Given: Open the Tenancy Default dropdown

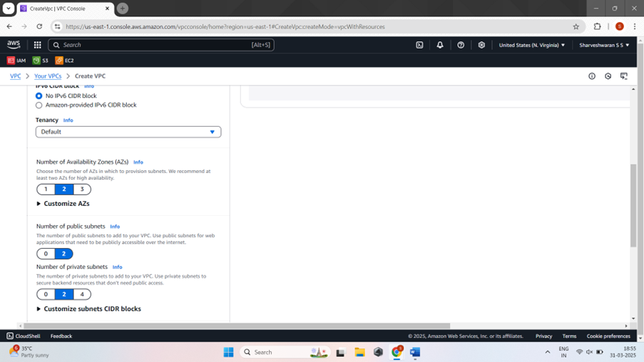Looking at the screenshot, I should tap(128, 132).
